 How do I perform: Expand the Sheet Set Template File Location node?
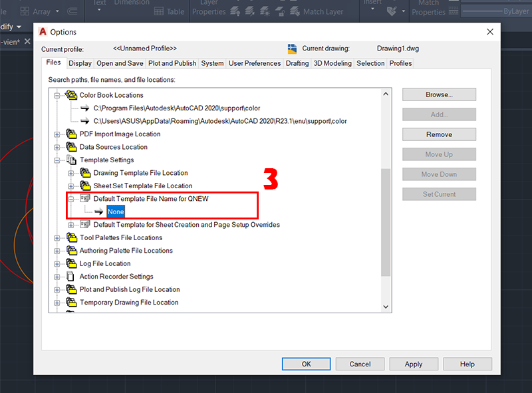click(71, 186)
